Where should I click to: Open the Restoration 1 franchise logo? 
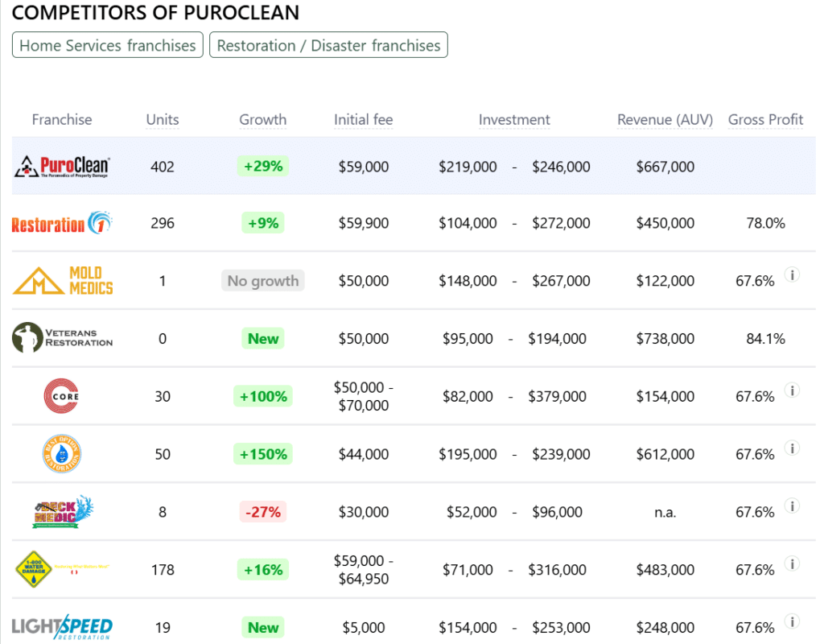(62, 223)
